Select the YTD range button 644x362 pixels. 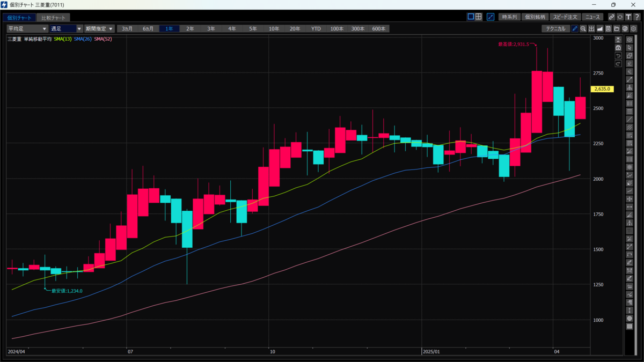click(x=316, y=28)
